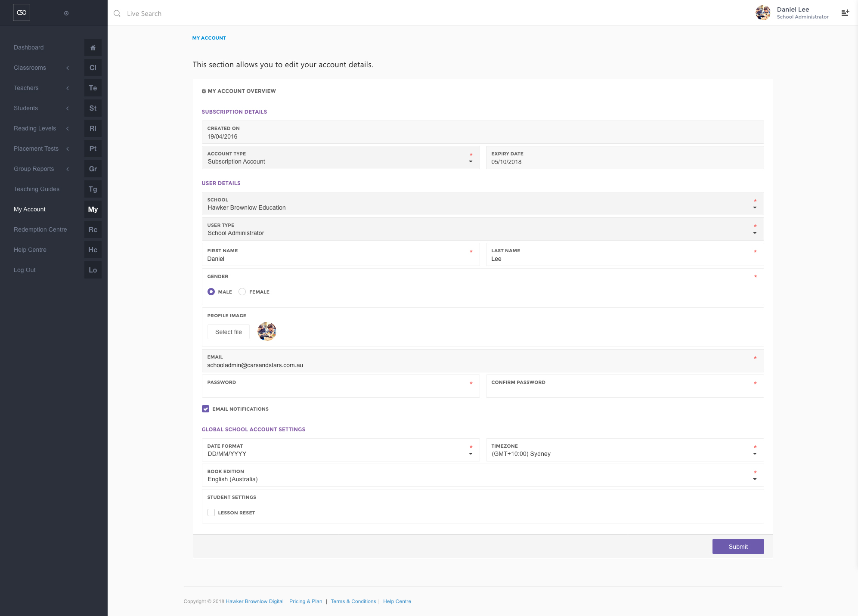
Task: Click the Dashboard home icon
Action: pyautogui.click(x=93, y=48)
